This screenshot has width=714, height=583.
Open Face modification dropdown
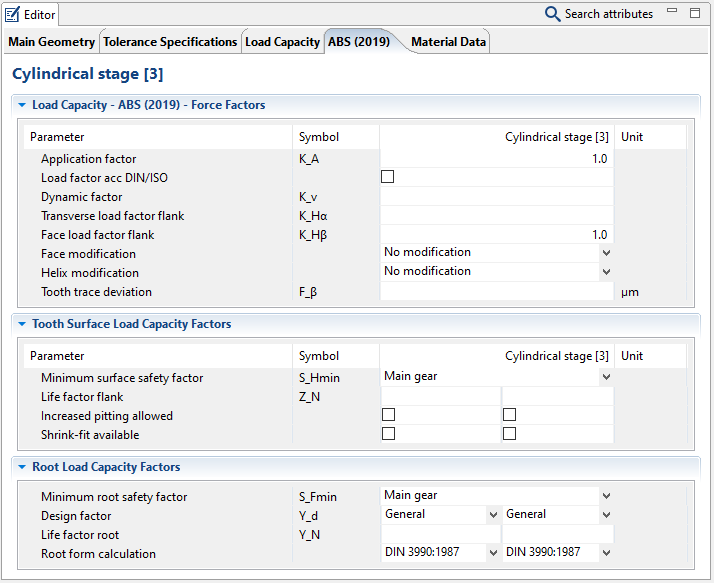[x=605, y=253]
